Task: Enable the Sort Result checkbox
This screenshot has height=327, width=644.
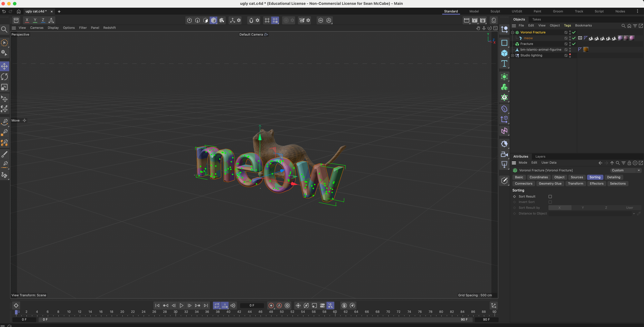Action: point(550,196)
